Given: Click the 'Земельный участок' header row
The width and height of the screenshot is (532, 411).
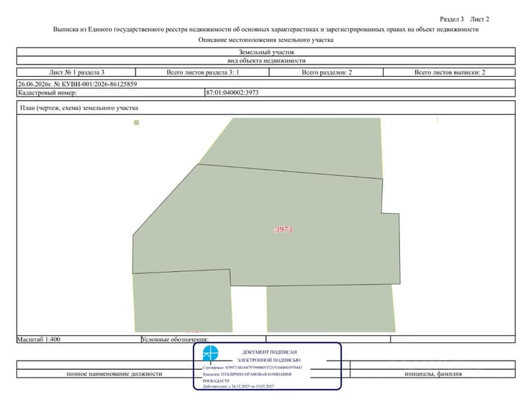Looking at the screenshot, I should coord(266,52).
